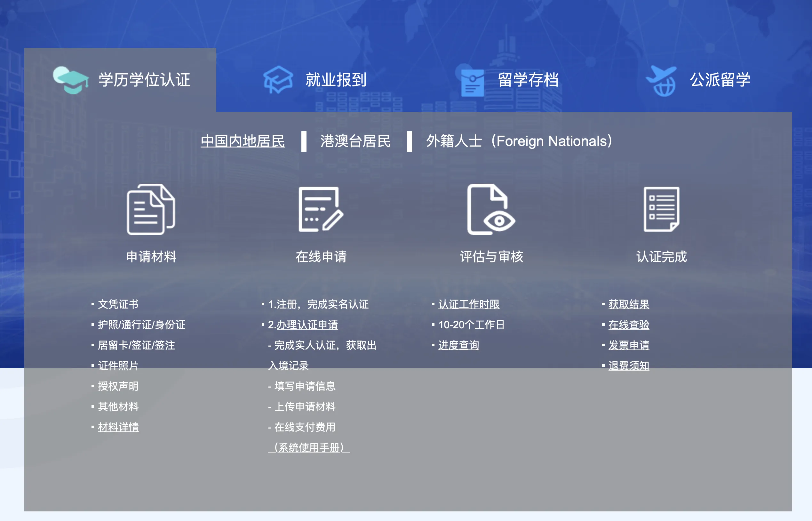The width and height of the screenshot is (812, 521).
Task: Click the 认证完成 checklist icon
Action: click(x=662, y=209)
